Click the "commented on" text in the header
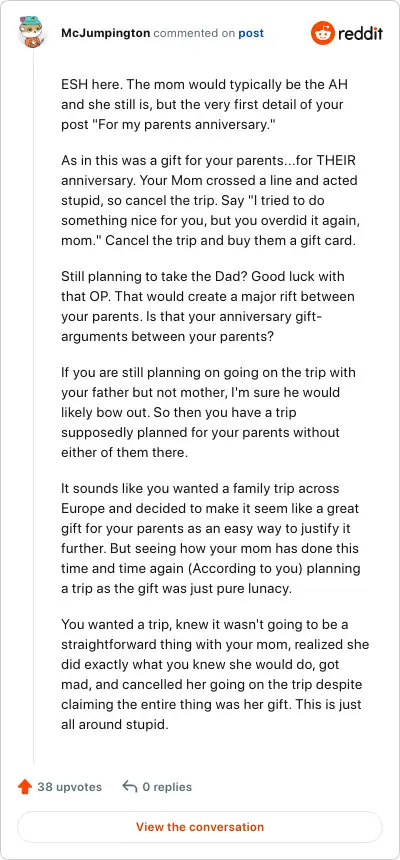The image size is (400, 860). tap(194, 33)
